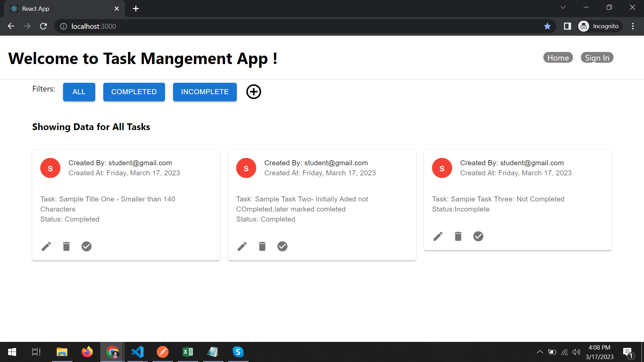Edit the Sample Title One task with pencil icon

[46, 246]
